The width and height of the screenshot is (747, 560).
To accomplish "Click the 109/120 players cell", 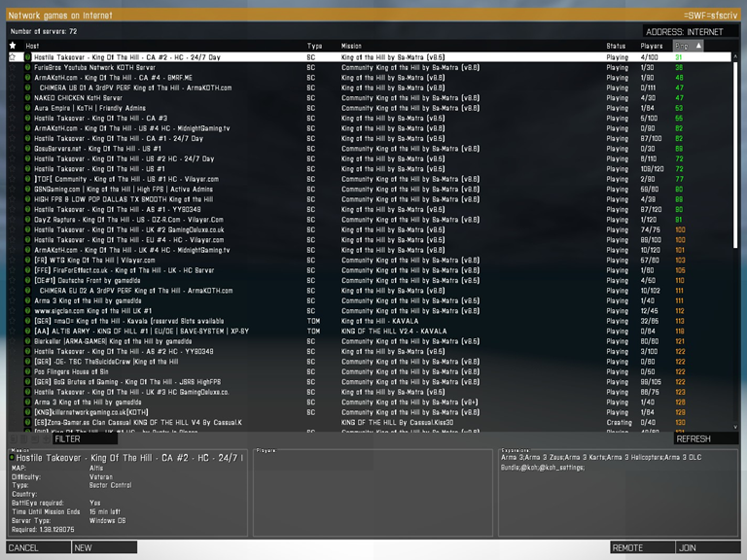I will 653,169.
